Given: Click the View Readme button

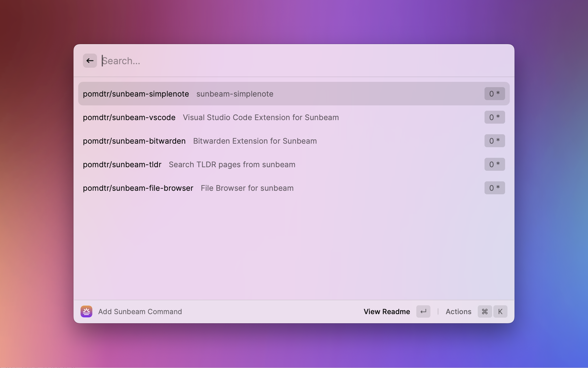Looking at the screenshot, I should (387, 311).
